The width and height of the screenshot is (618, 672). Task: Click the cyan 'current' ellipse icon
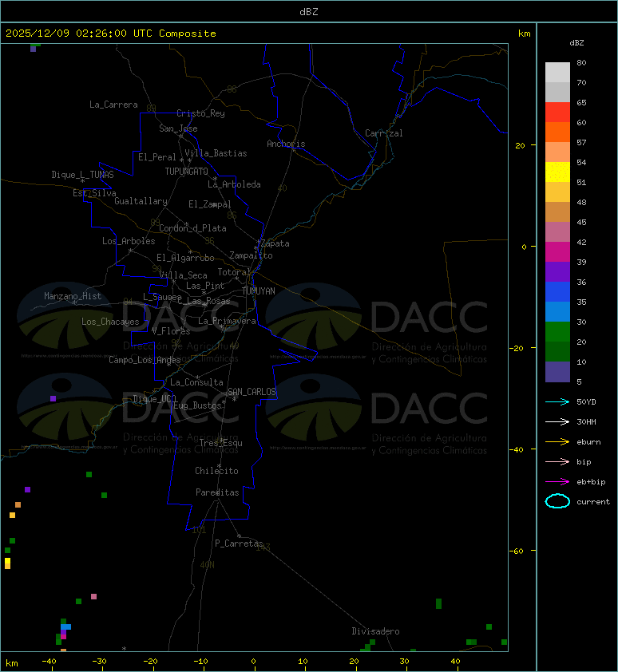pos(557,501)
